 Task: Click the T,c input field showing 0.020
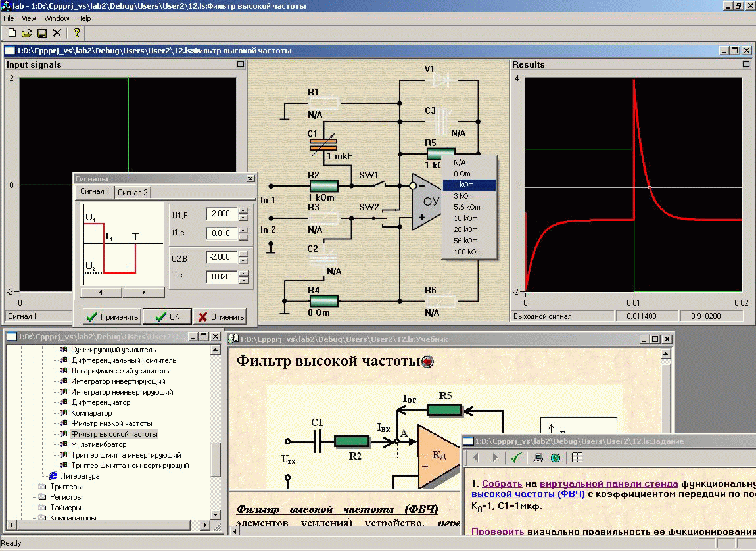point(222,277)
